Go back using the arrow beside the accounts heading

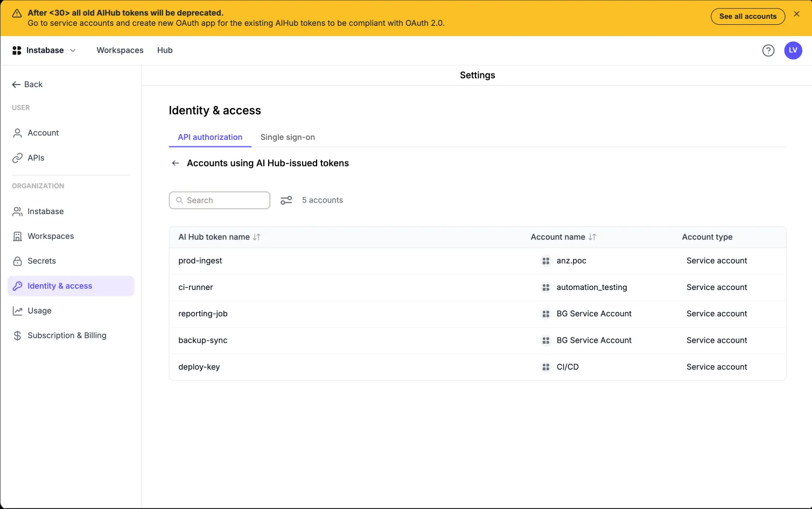176,163
